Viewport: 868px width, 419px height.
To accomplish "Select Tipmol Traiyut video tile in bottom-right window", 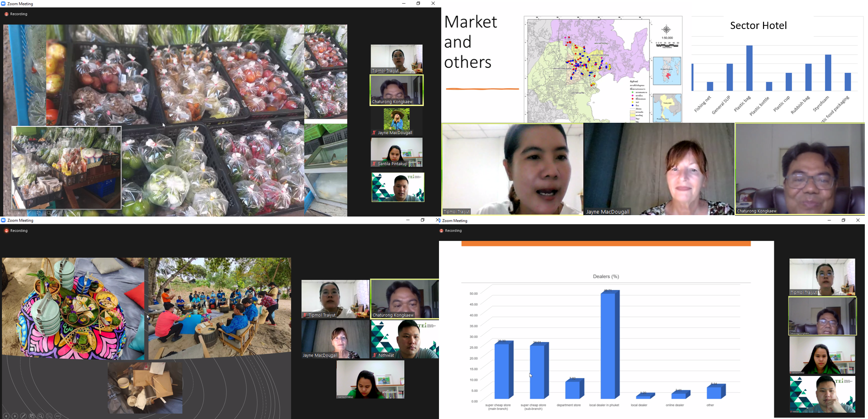I will (x=822, y=277).
